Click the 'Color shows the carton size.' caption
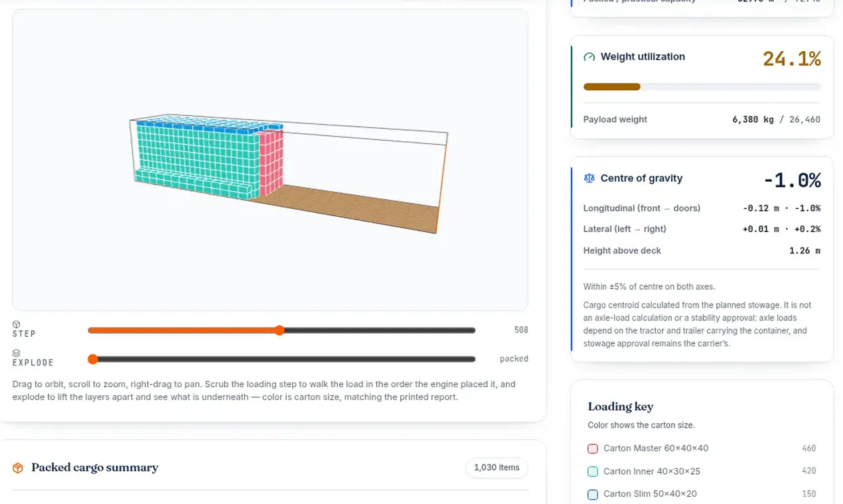The image size is (843, 504). tap(641, 425)
